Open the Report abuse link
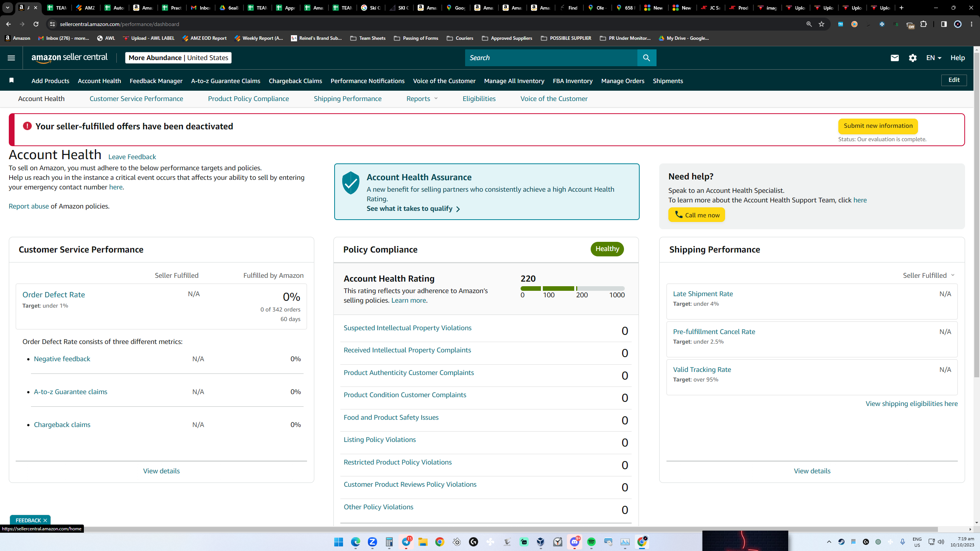980x551 pixels. click(29, 206)
